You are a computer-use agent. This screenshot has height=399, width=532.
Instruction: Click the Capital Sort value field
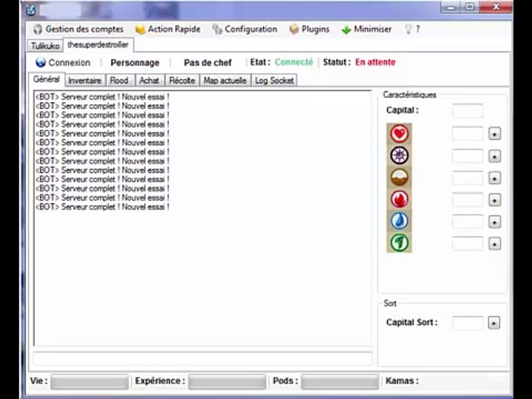(468, 323)
